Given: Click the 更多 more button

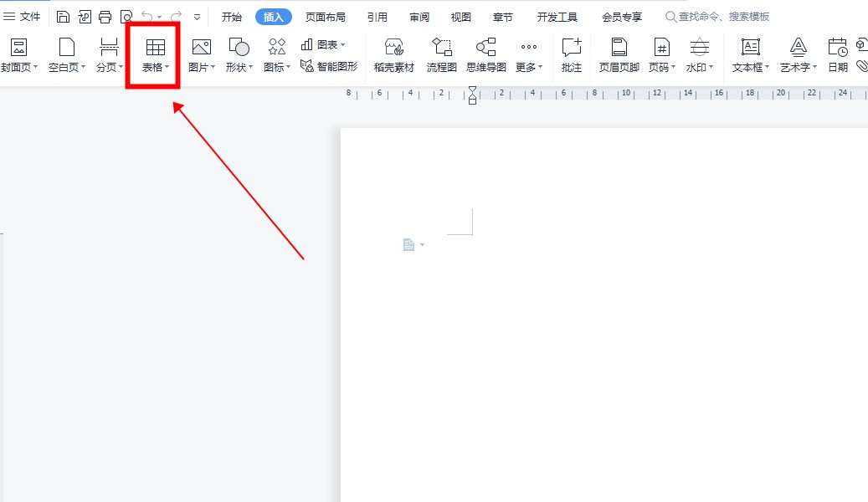Looking at the screenshot, I should pyautogui.click(x=528, y=55).
